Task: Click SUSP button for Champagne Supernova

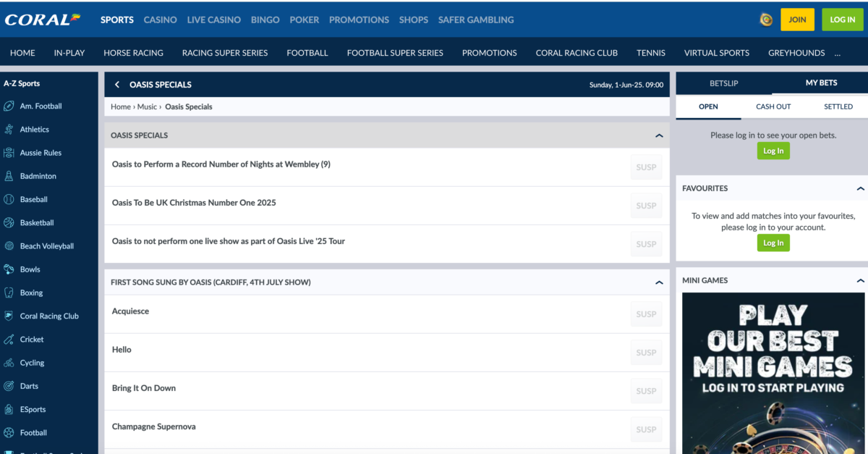Action: tap(646, 429)
